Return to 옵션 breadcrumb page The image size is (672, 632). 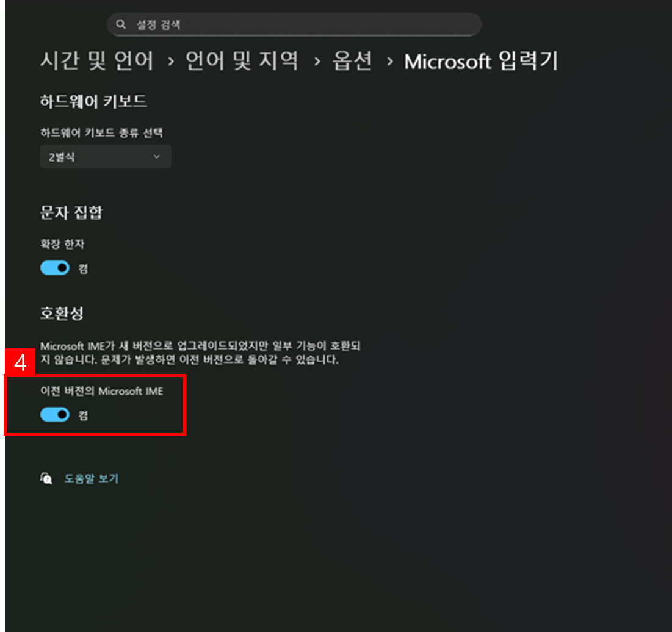(x=352, y=60)
